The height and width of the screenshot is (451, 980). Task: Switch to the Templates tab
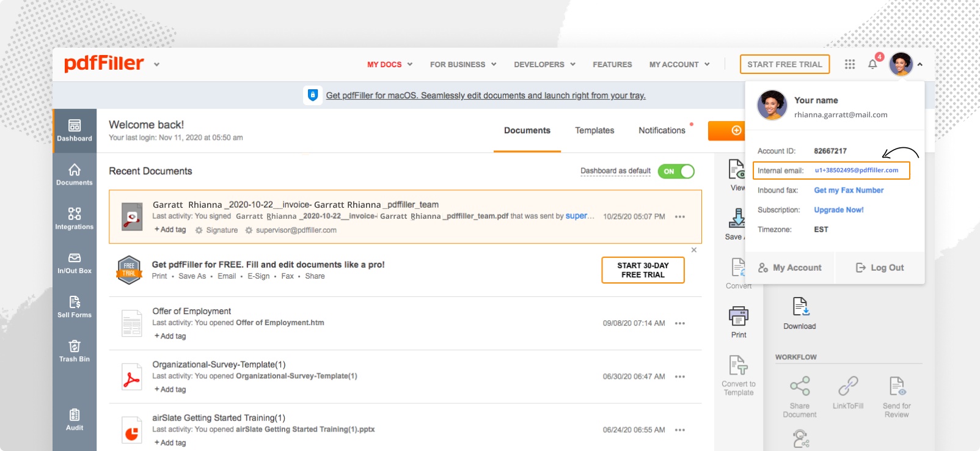pyautogui.click(x=594, y=130)
